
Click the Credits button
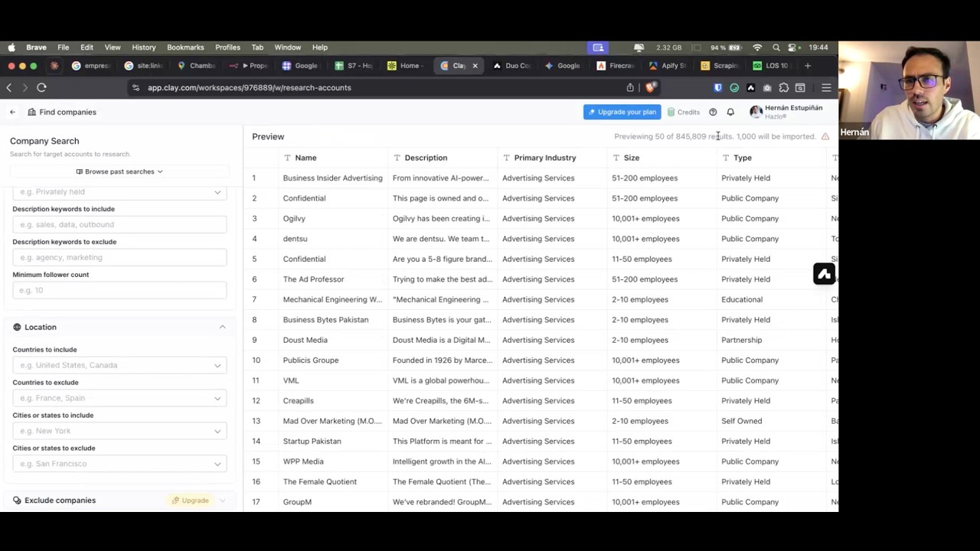click(x=683, y=112)
